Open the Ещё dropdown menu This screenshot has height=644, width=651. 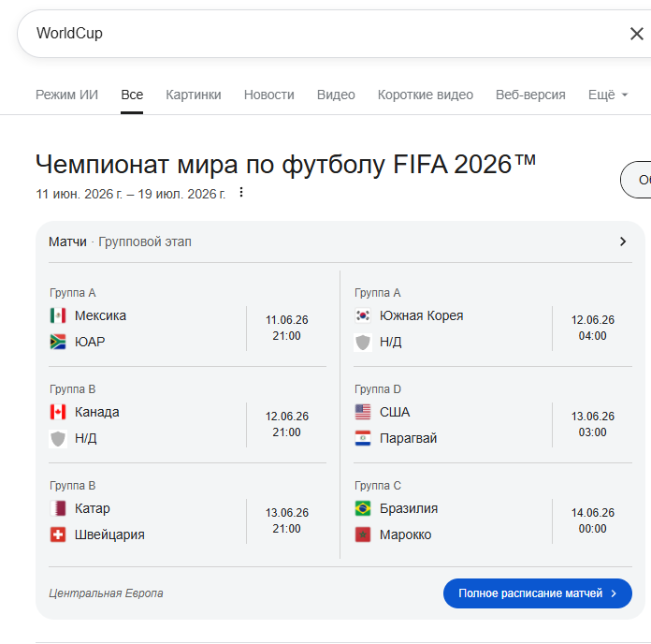click(607, 95)
